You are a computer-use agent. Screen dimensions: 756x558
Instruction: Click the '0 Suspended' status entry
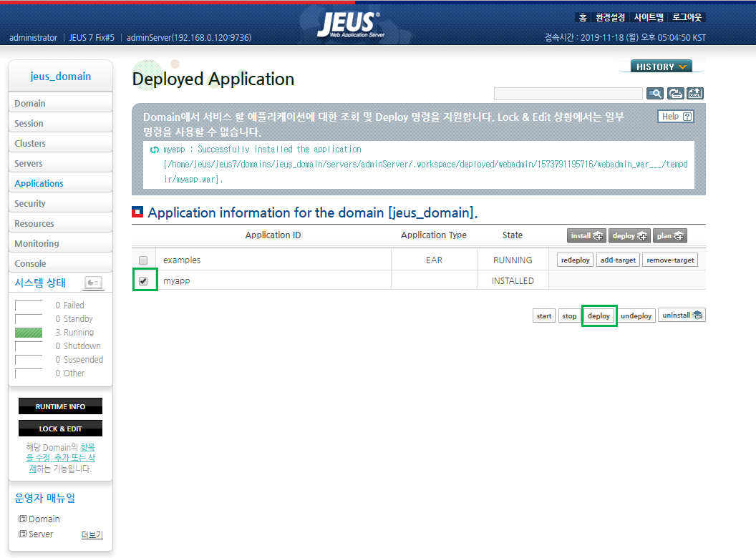pos(79,359)
